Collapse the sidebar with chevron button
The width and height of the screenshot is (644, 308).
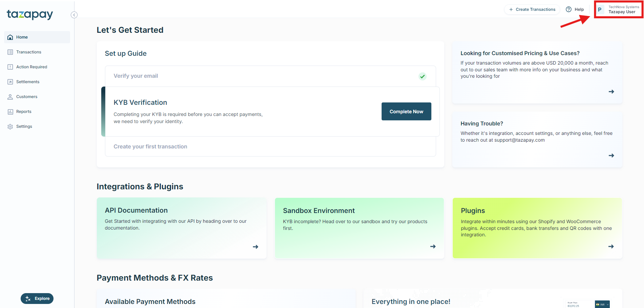click(74, 15)
